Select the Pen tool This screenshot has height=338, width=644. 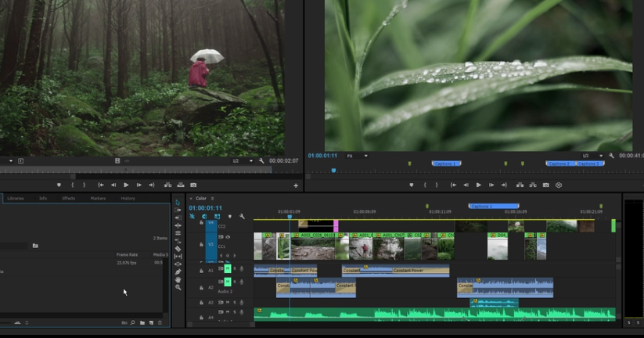178,271
